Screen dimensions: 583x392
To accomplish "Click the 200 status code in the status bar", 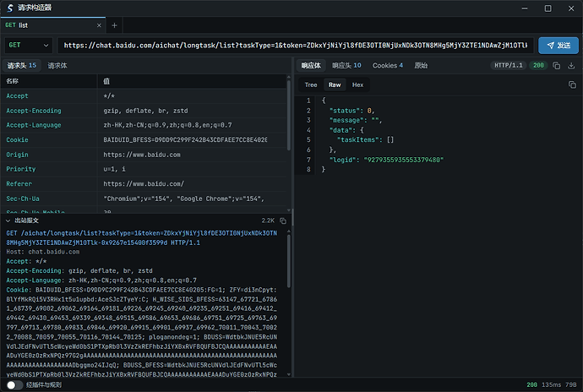I will point(531,385).
